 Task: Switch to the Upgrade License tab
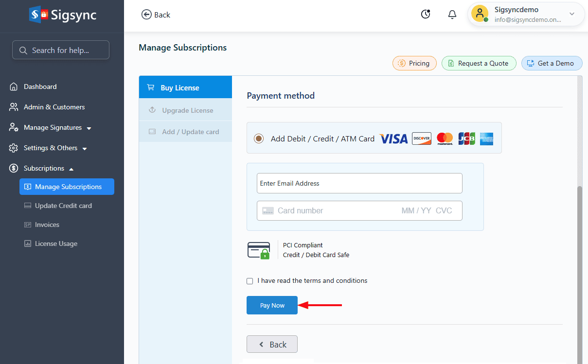pyautogui.click(x=187, y=110)
